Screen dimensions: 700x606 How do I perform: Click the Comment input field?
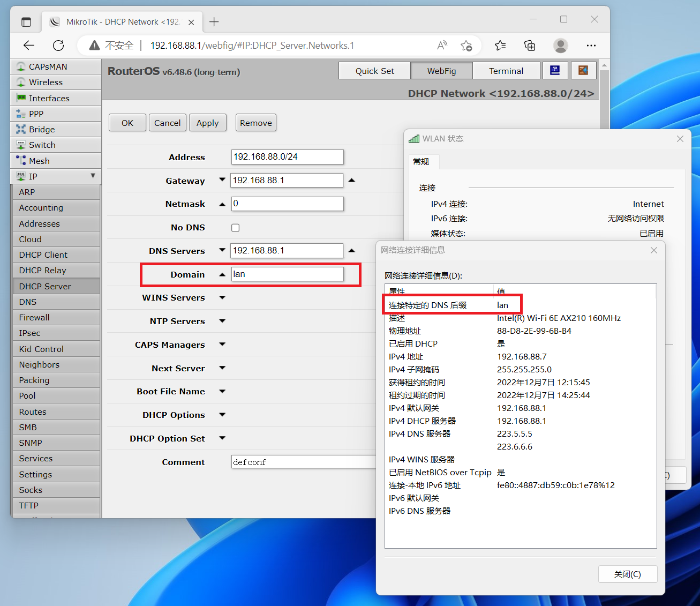click(x=304, y=462)
